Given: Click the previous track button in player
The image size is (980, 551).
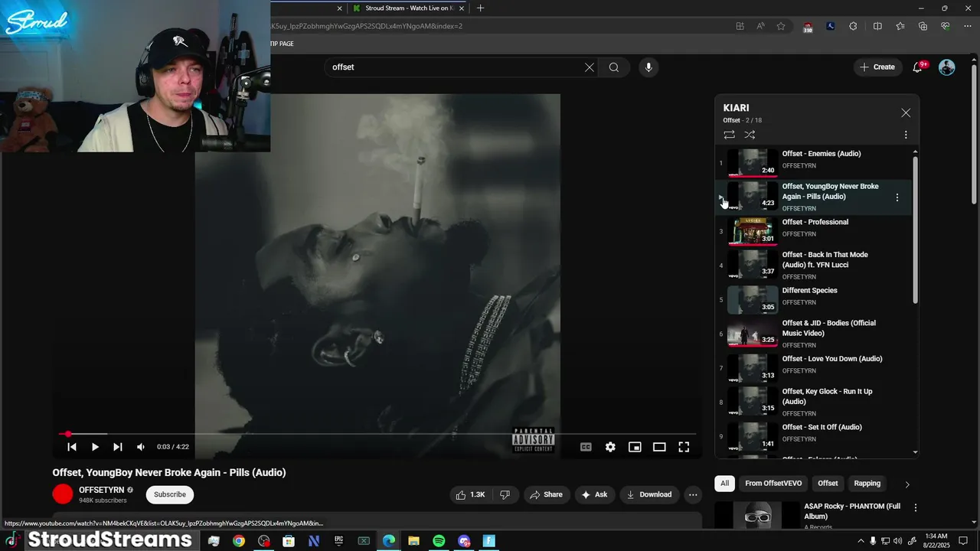Looking at the screenshot, I should pyautogui.click(x=72, y=447).
